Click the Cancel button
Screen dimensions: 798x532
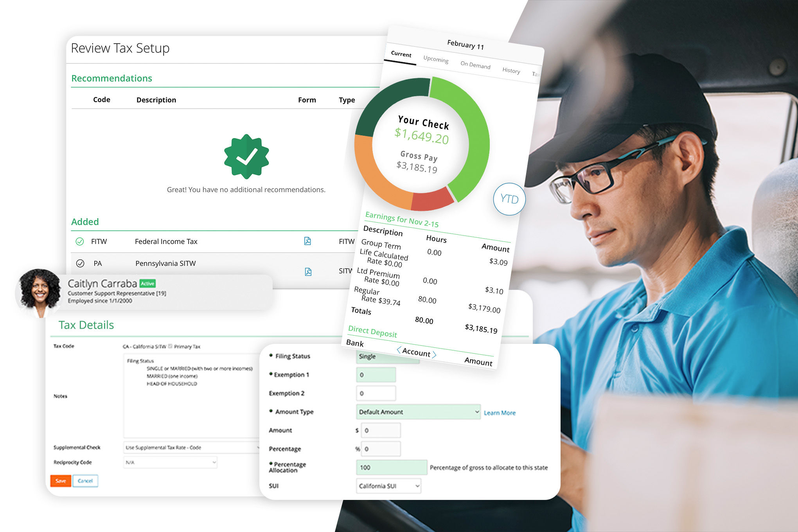[85, 481]
